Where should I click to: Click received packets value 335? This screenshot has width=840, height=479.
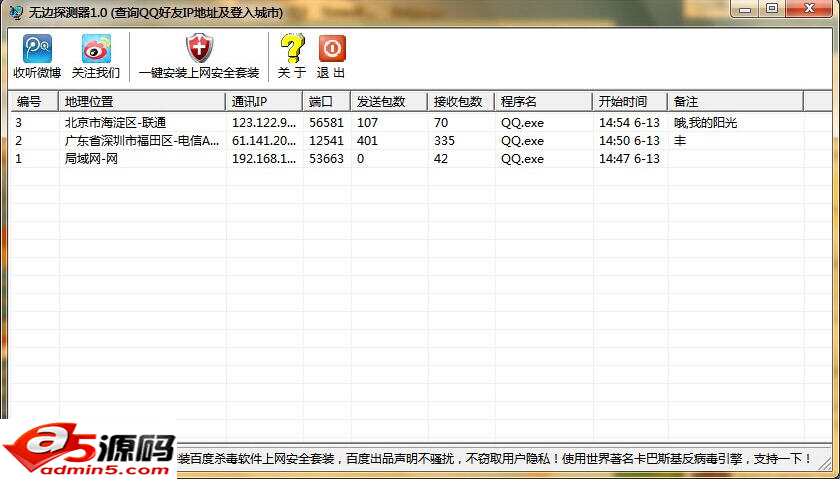[x=444, y=141]
